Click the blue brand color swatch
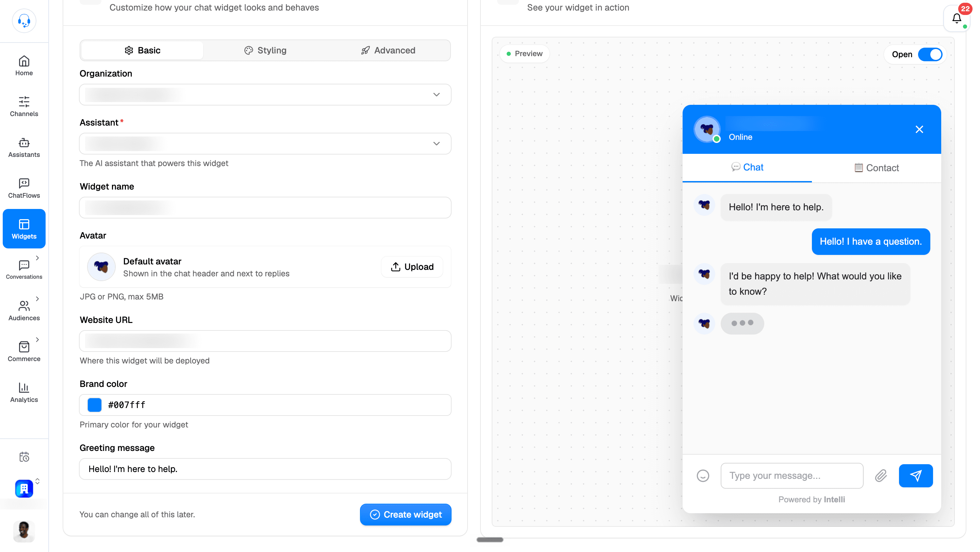This screenshot has height=552, width=980. point(94,405)
